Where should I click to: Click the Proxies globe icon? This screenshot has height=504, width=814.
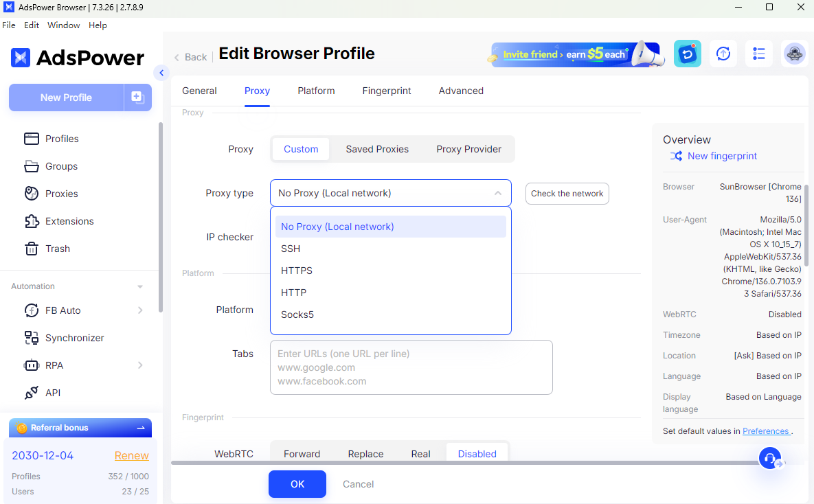click(x=32, y=194)
